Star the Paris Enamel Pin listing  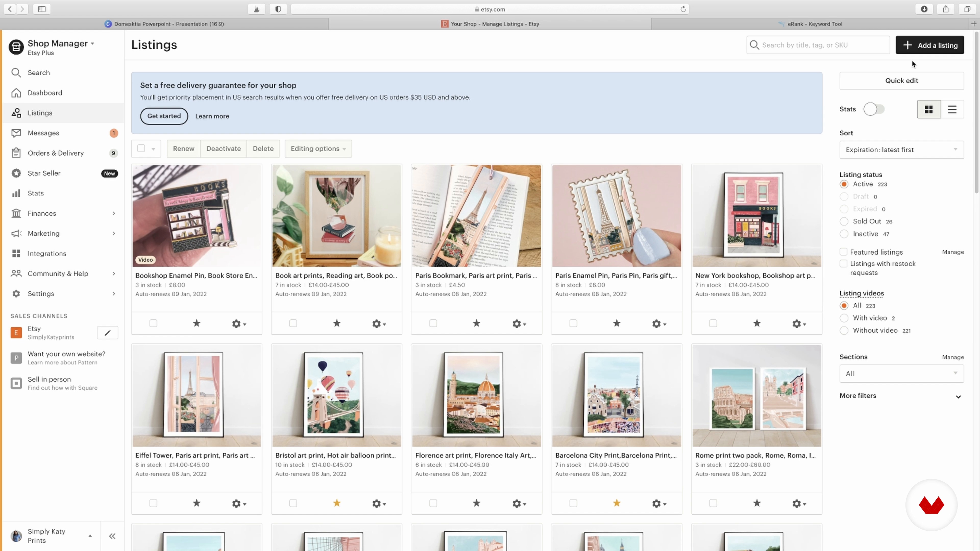coord(617,323)
